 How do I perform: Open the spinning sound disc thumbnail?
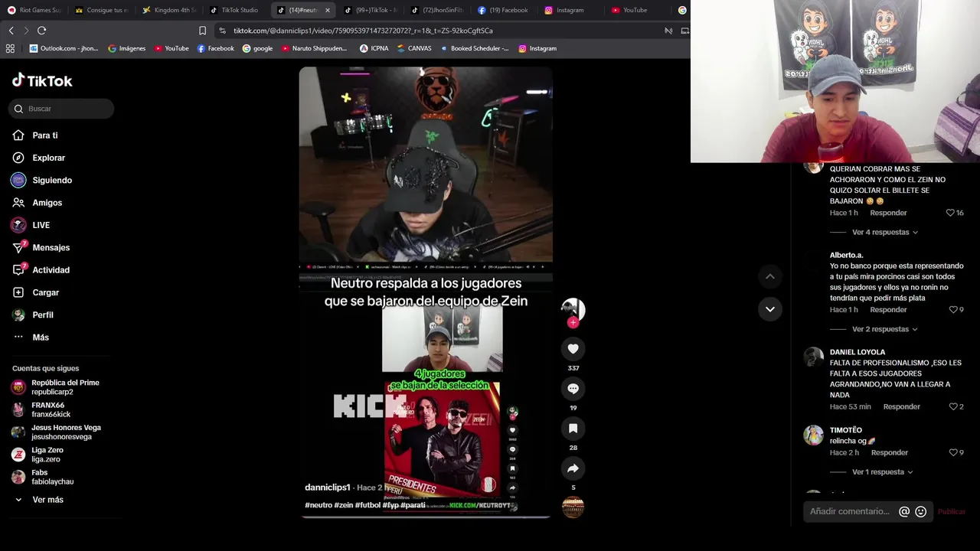pyautogui.click(x=573, y=507)
